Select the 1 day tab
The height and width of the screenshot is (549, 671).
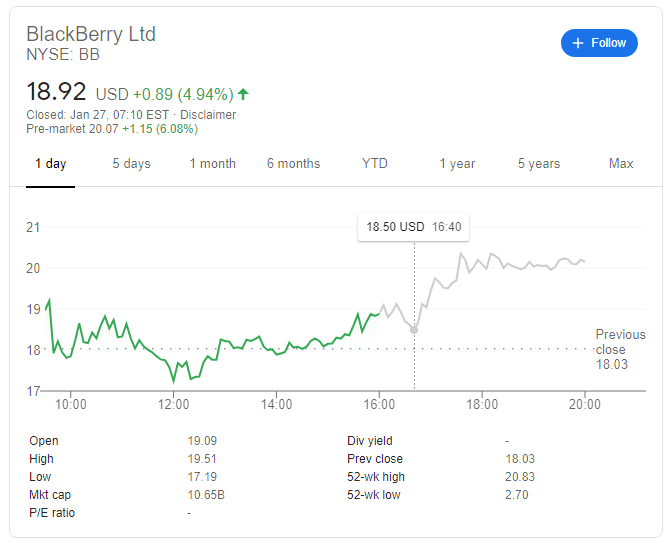point(50,164)
